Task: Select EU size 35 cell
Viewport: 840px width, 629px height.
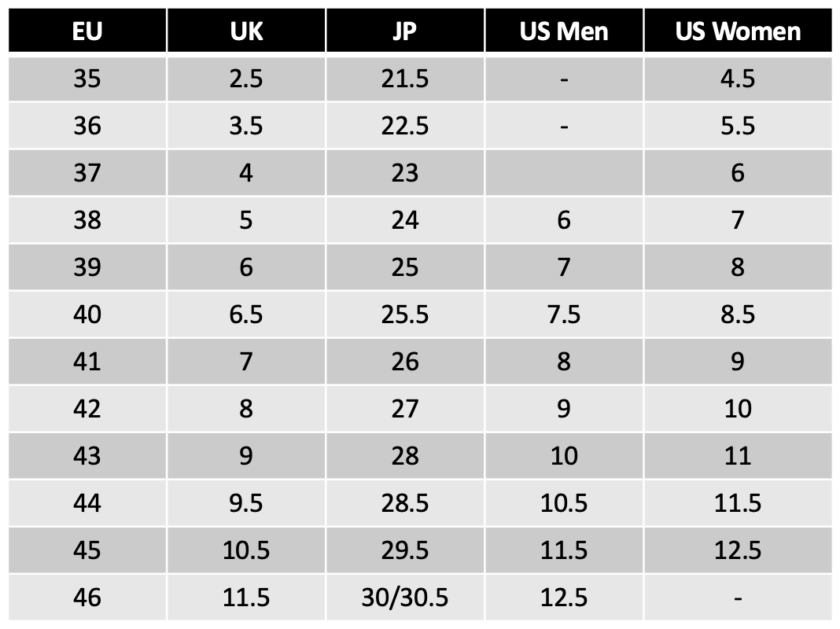Action: [x=87, y=79]
